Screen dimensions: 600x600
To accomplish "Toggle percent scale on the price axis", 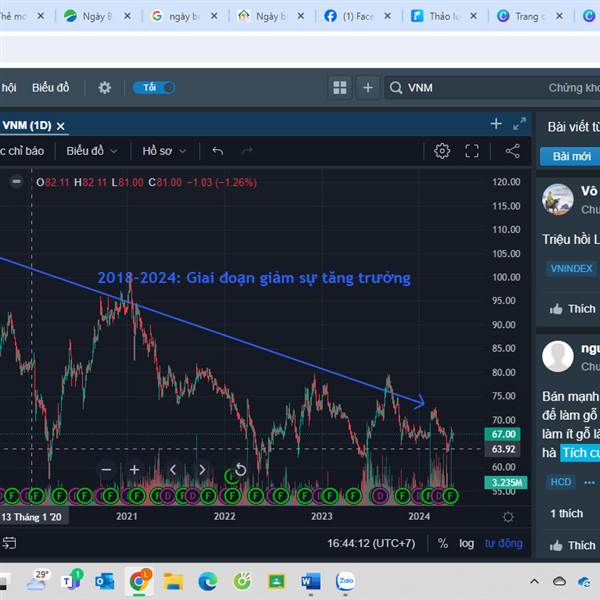I will click(x=443, y=543).
